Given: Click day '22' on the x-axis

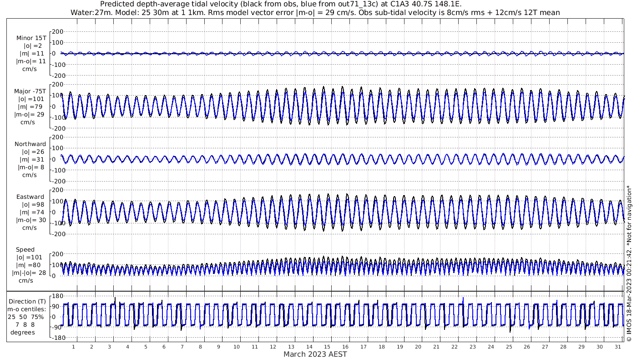Looking at the screenshot, I should click(x=454, y=347).
